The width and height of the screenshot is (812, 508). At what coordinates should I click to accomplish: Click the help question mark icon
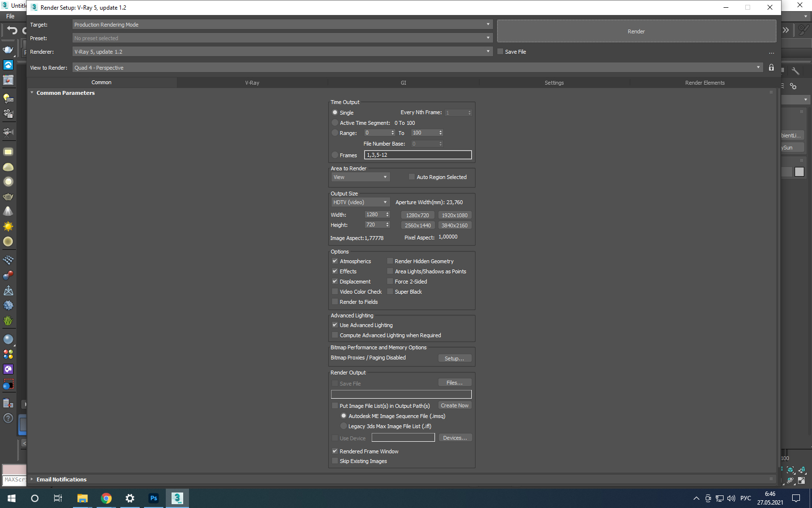[x=8, y=418]
